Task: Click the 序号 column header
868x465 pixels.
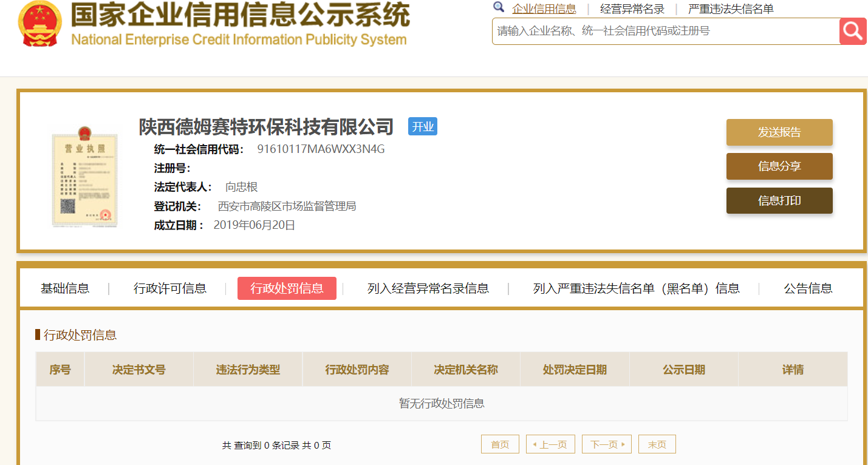Action: [60, 369]
